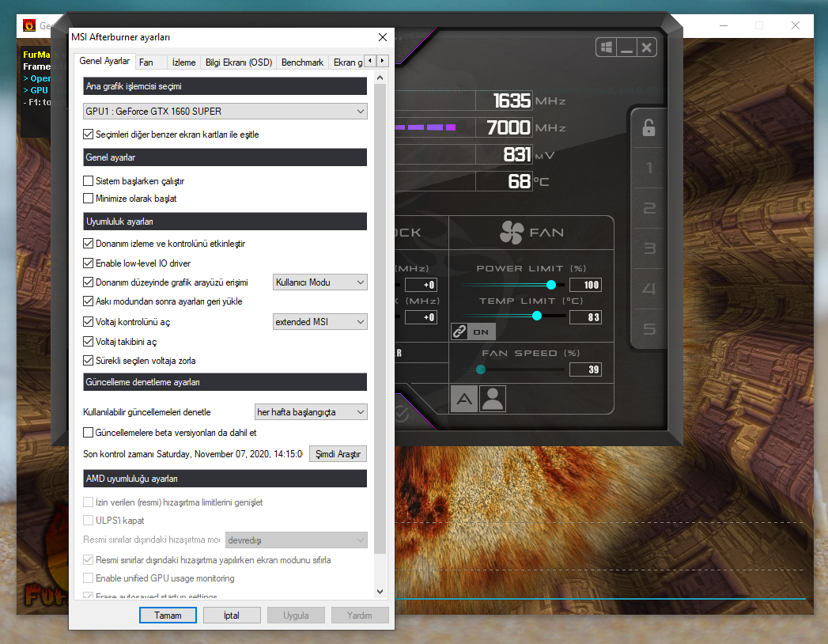
Task: Select profile slot 5
Action: [x=649, y=329]
